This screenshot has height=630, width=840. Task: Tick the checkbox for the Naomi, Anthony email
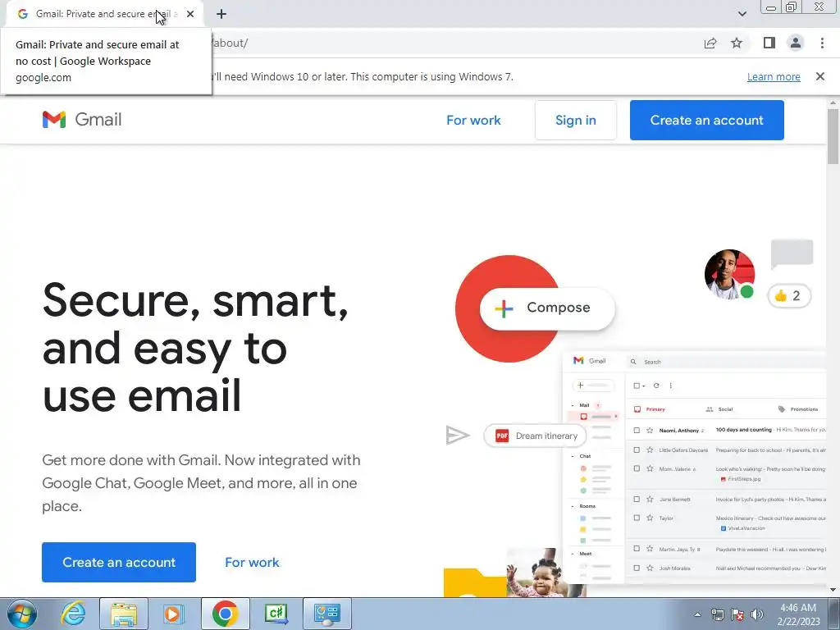click(x=637, y=430)
